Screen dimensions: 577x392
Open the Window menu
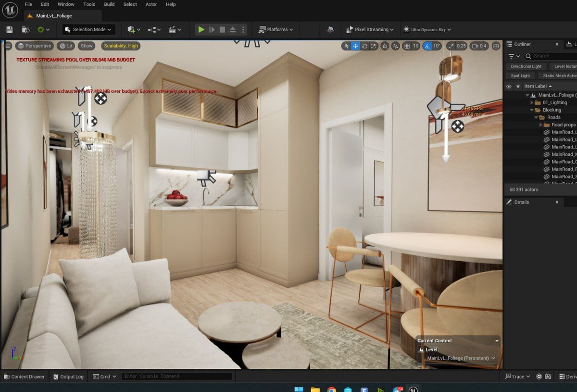coord(66,4)
